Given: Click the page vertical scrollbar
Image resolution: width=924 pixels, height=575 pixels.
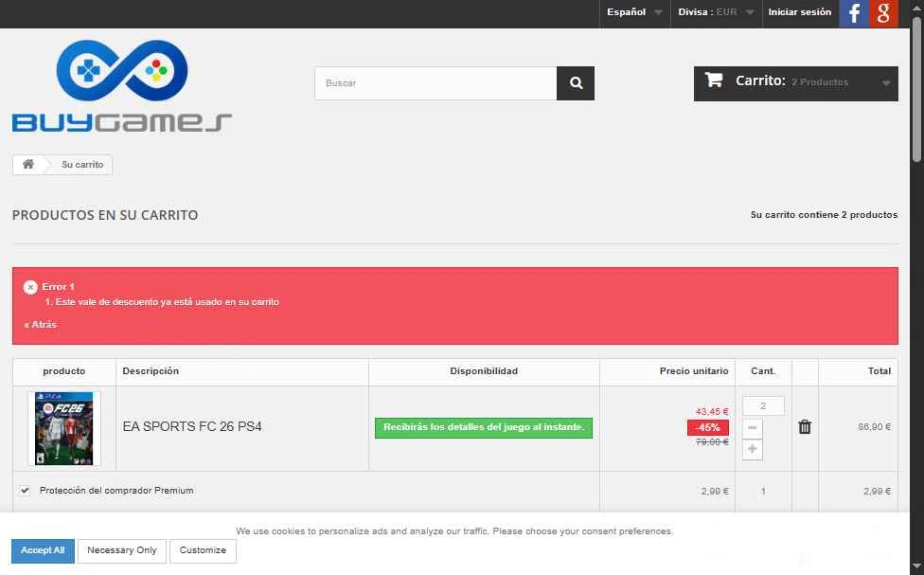Looking at the screenshot, I should coord(917,88).
